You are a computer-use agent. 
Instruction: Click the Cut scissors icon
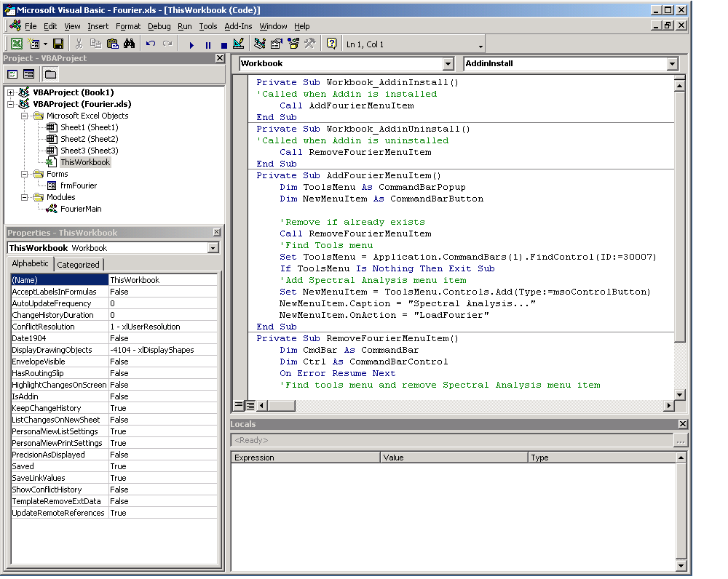(79, 44)
